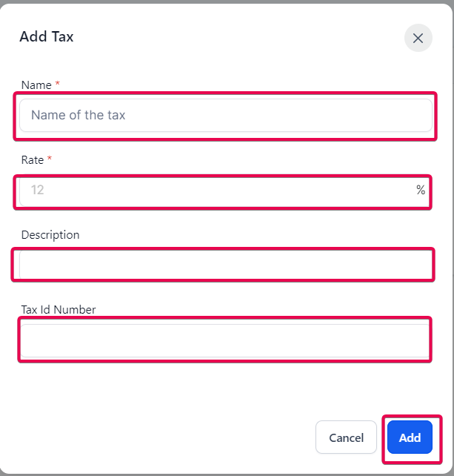The width and height of the screenshot is (454, 476).
Task: Click the Name field label
Action: click(x=36, y=85)
